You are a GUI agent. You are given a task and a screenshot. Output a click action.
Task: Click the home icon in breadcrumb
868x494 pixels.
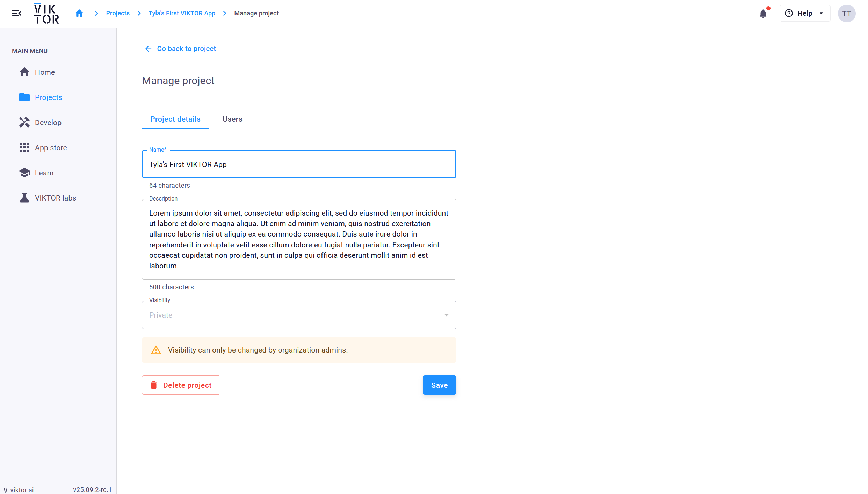79,13
